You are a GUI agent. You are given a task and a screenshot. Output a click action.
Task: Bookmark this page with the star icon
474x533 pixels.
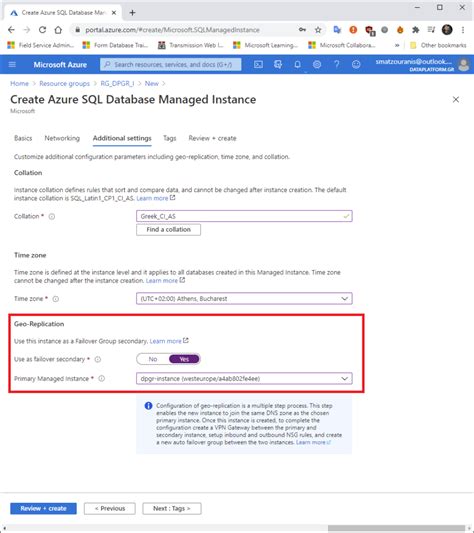318,30
